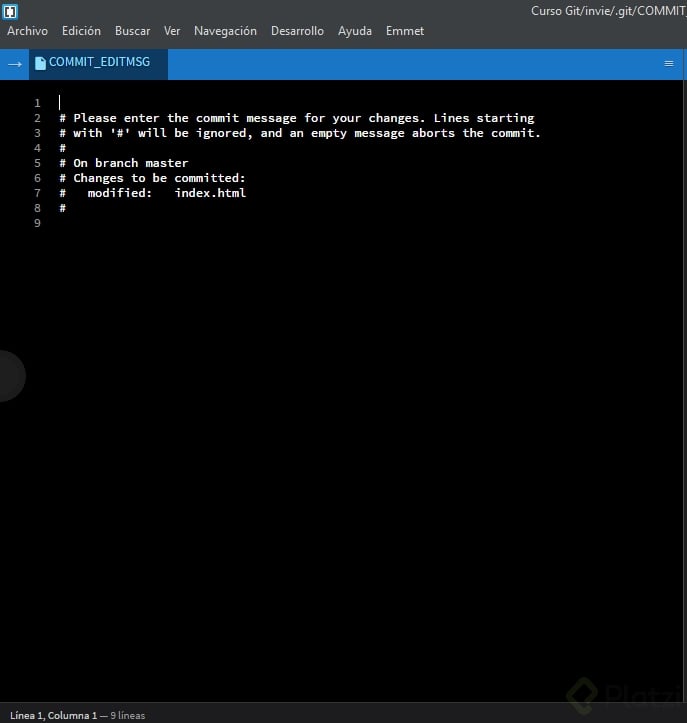Click the Brackets app icon in title bar
The image size is (687, 723).
(x=10, y=12)
